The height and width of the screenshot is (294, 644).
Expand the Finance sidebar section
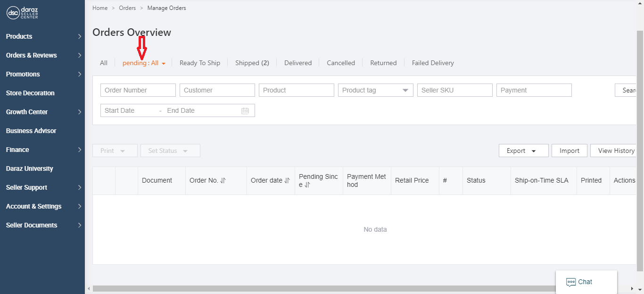tap(42, 150)
